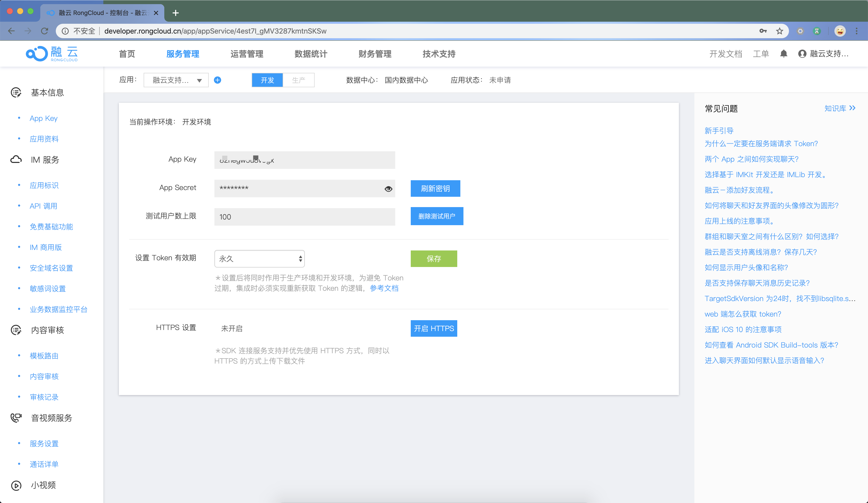Open 服务管理 nav tab
Viewport: 868px width, 503px height.
point(183,54)
